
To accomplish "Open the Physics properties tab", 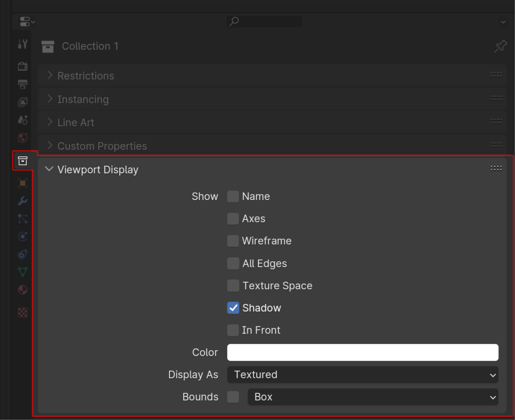I will [x=22, y=236].
